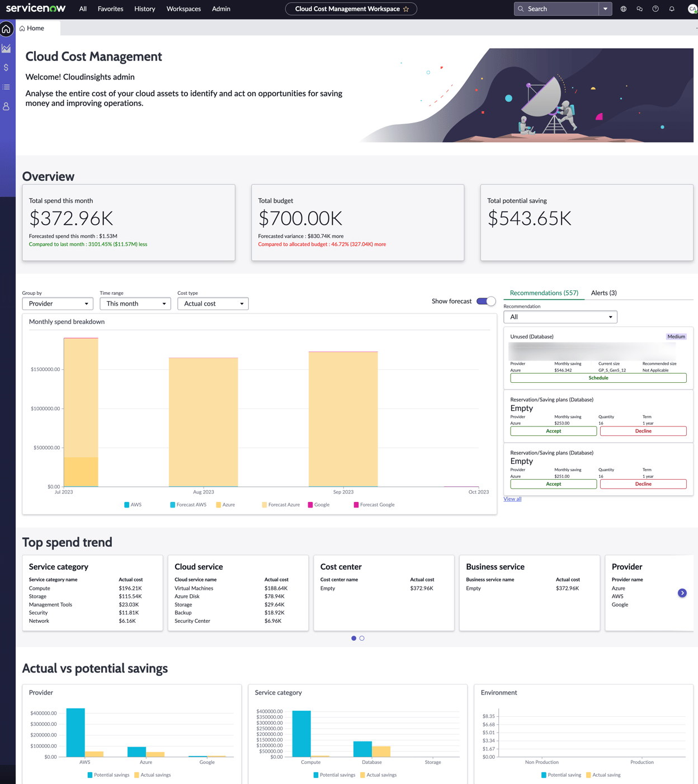Click the View all recommendations link
Viewport: 698px width, 784px height.
pos(512,499)
